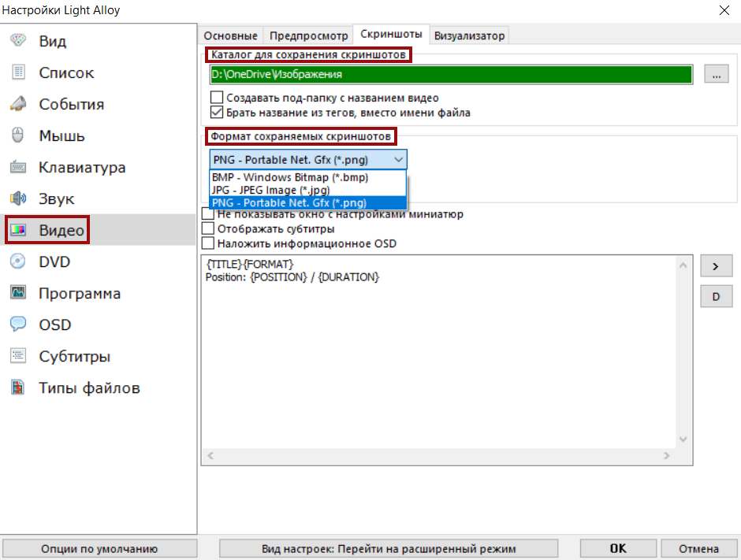Select the Скриншоты tab

coord(391,34)
